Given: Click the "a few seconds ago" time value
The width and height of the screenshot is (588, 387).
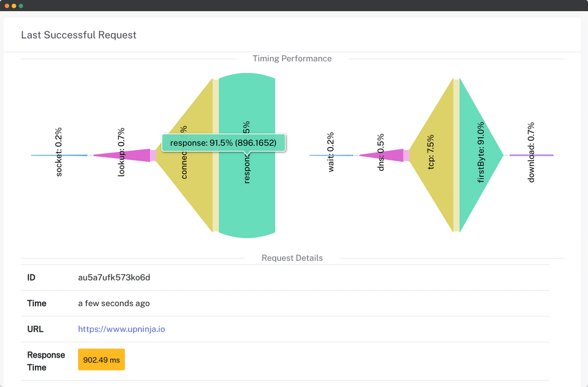Looking at the screenshot, I should tap(114, 303).
